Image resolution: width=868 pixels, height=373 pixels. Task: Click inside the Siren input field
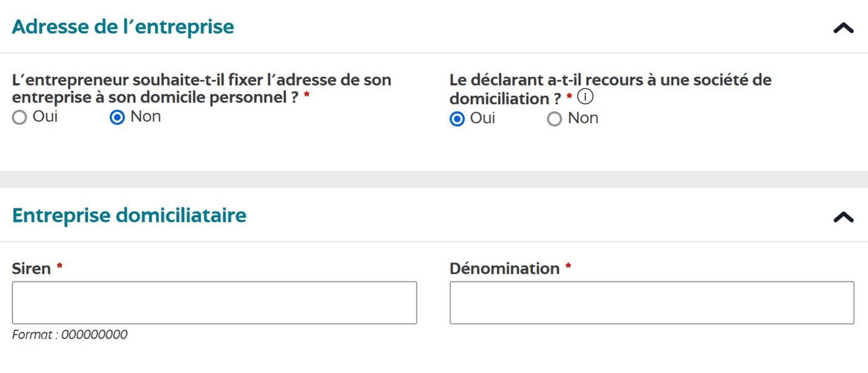coord(214,302)
